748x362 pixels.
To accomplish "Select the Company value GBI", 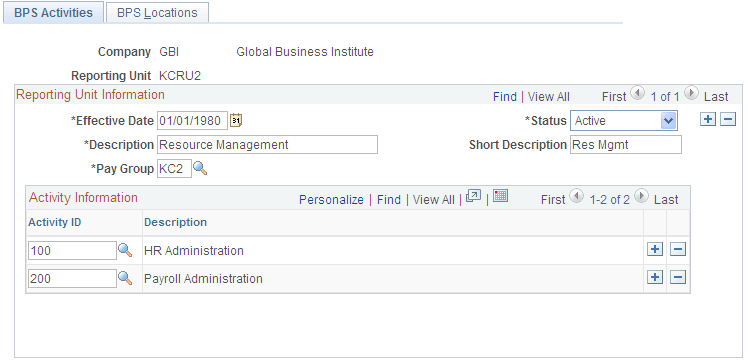I will 169,52.
